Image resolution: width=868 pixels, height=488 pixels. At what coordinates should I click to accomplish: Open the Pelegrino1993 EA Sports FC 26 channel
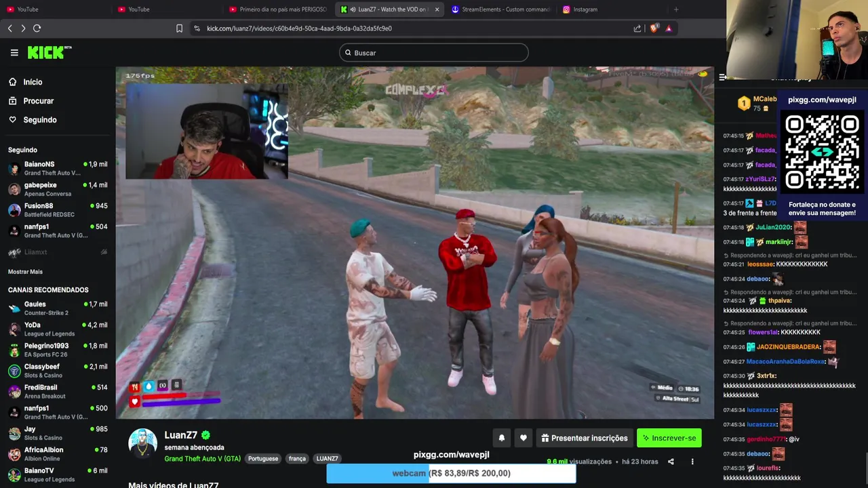58,350
